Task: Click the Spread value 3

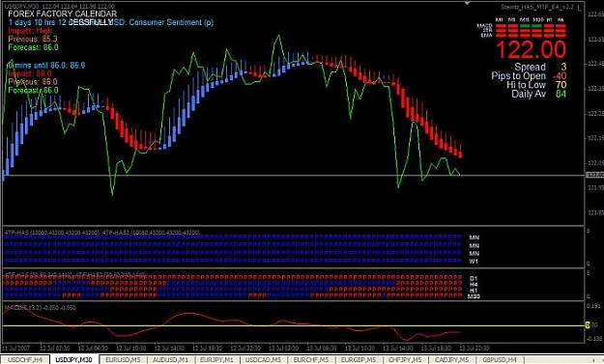Action: click(x=563, y=67)
